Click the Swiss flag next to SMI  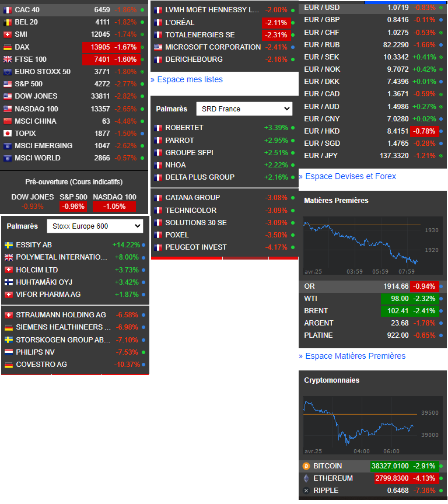8,34
